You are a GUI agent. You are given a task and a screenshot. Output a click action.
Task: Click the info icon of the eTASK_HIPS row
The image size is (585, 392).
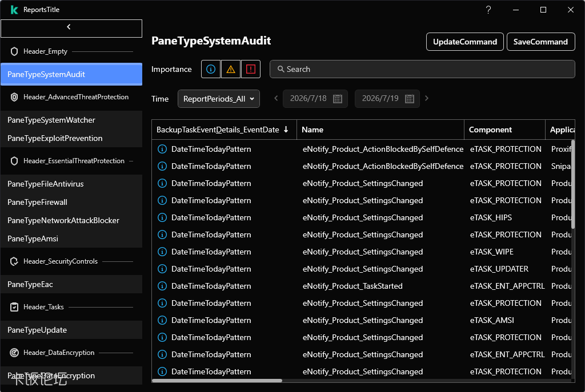tap(162, 217)
